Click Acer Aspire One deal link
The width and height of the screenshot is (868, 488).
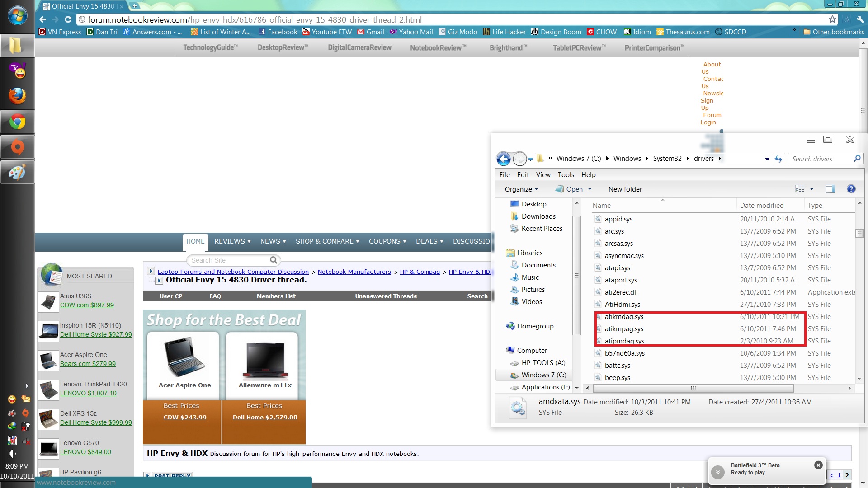pyautogui.click(x=184, y=385)
